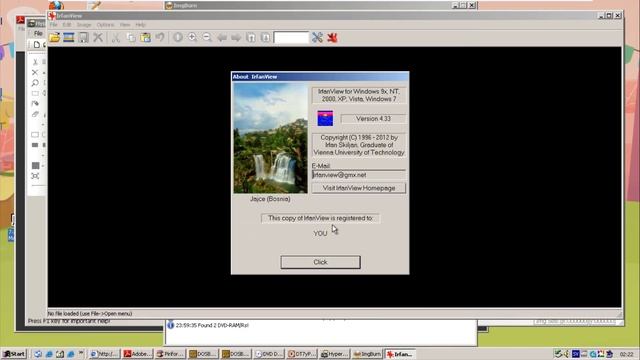
Task: Click the registered-to name YOU
Action: 320,233
